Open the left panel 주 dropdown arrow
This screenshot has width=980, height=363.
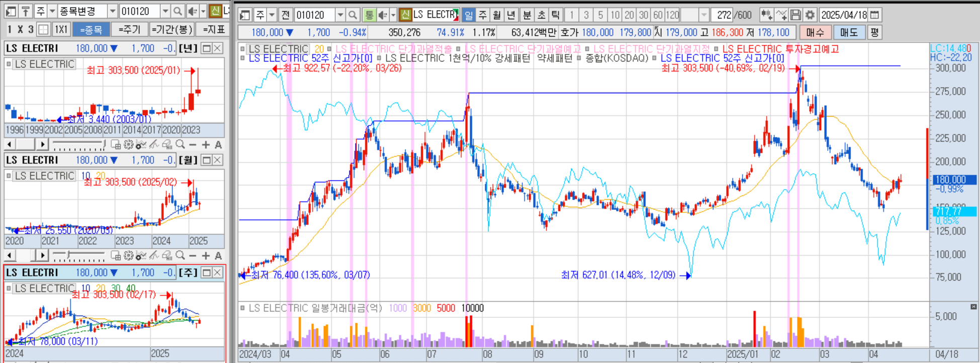52,11
